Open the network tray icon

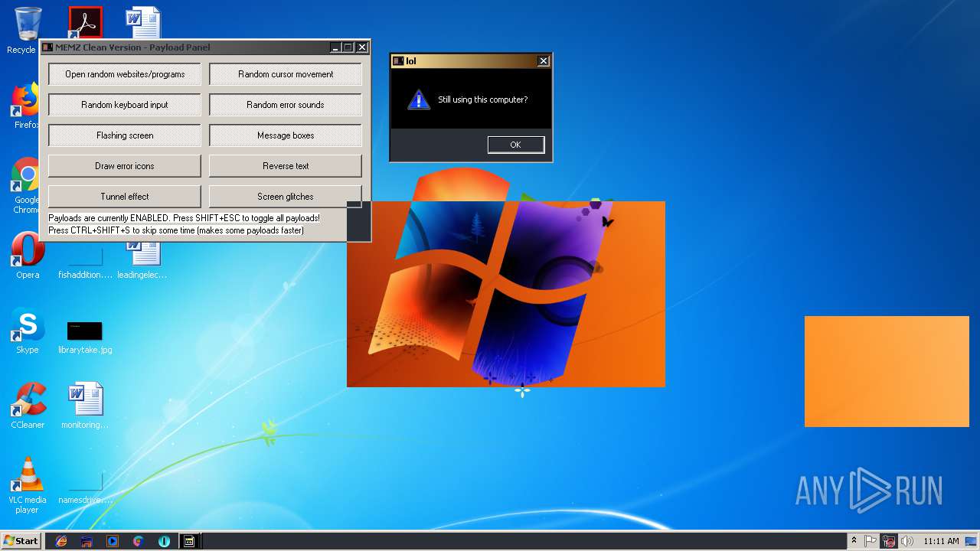(x=889, y=541)
